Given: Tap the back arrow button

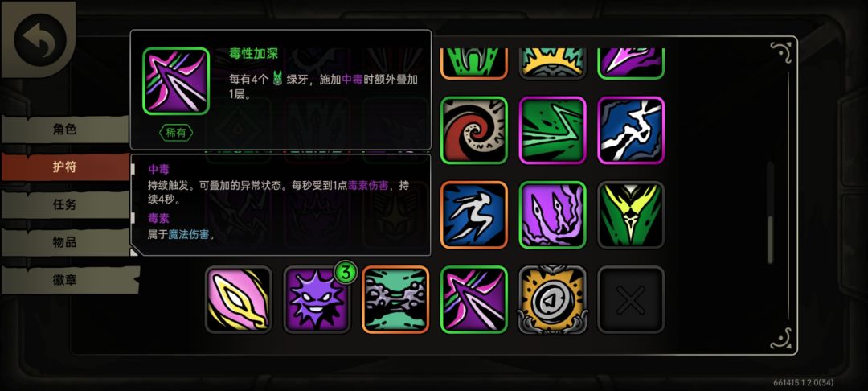Looking at the screenshot, I should click(x=40, y=39).
